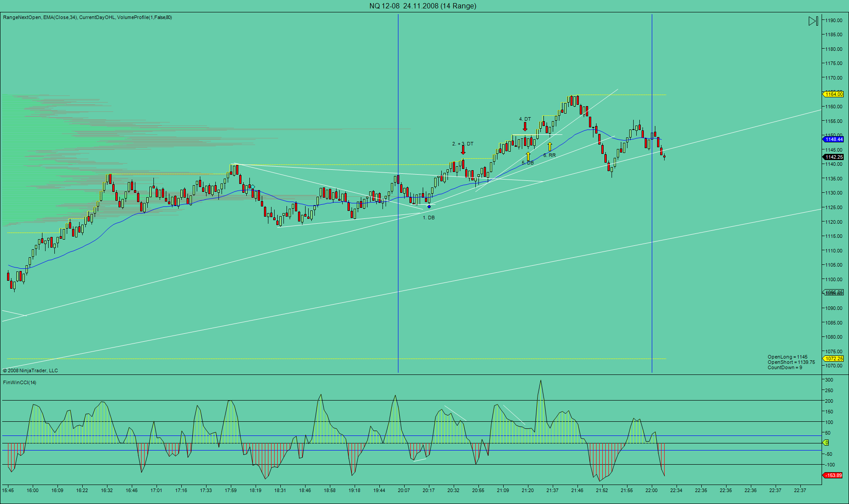Select the '6. RR' text annotation
This screenshot has width=849, height=504.
pos(550,155)
